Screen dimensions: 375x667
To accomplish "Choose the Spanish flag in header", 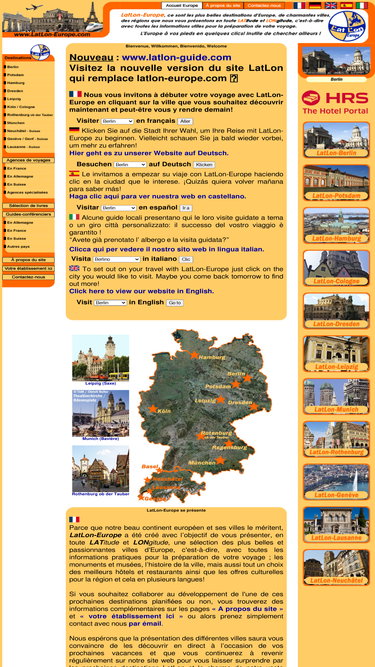I will pyautogui.click(x=346, y=5).
